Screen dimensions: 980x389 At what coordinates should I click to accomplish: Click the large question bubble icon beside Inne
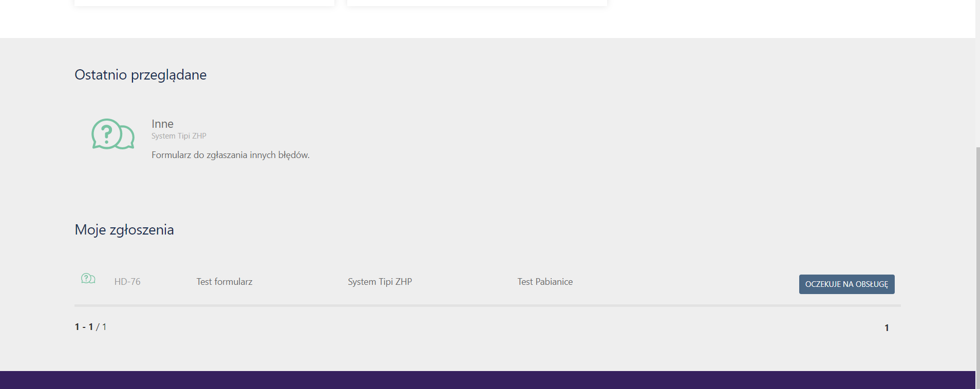112,134
